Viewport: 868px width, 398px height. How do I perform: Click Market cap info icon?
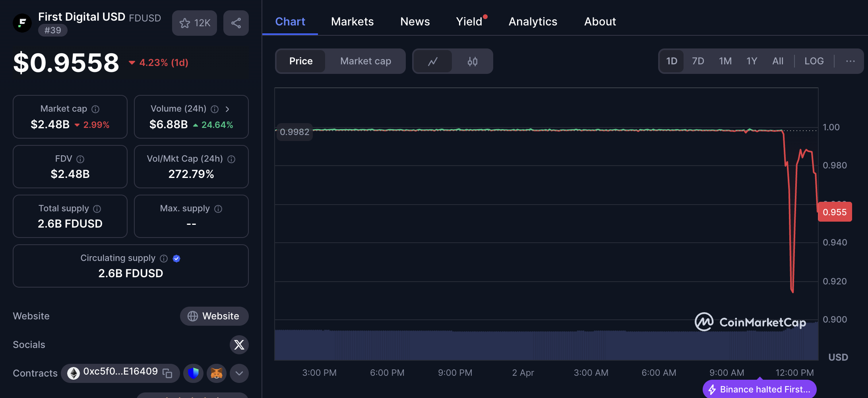(x=95, y=109)
